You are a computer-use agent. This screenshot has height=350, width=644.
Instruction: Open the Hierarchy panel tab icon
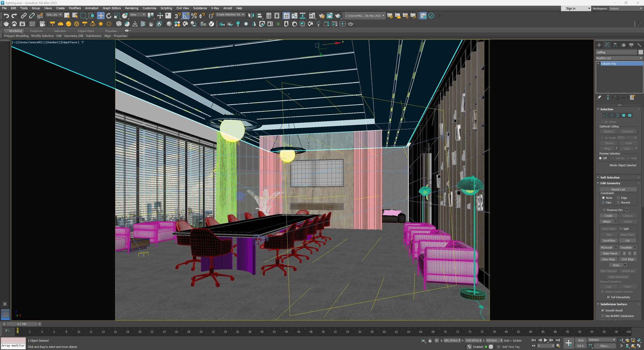pos(615,45)
